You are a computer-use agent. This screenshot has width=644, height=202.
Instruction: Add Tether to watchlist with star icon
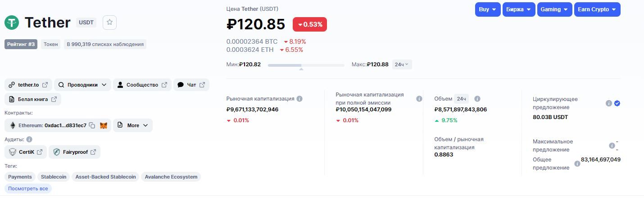[110, 22]
